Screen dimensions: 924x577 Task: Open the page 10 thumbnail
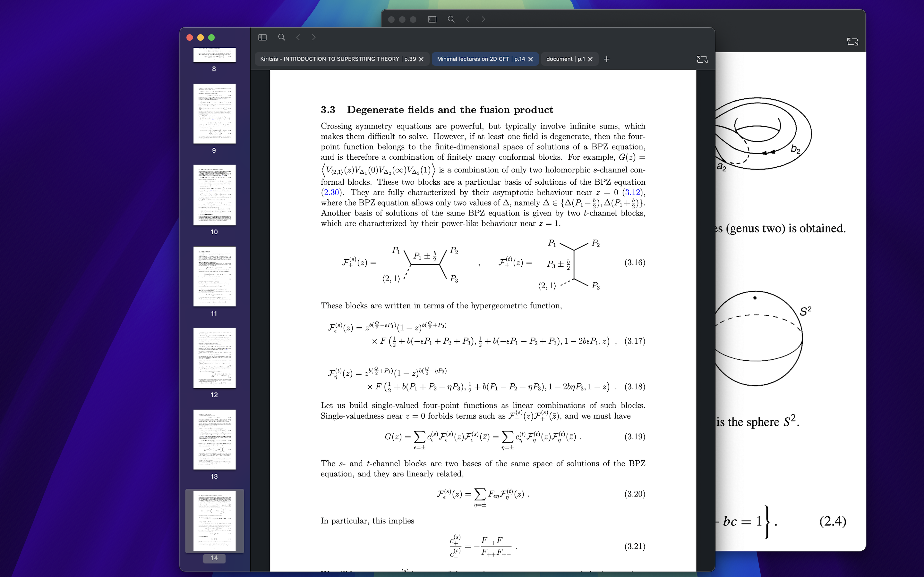[x=214, y=195]
